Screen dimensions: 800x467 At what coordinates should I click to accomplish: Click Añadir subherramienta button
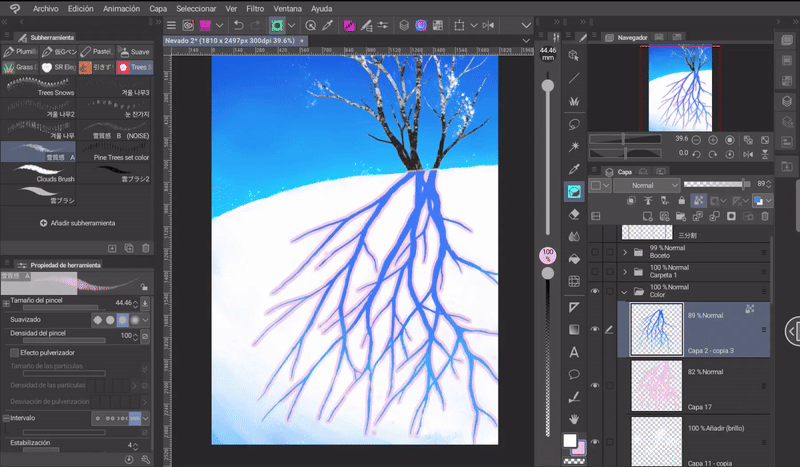click(78, 223)
